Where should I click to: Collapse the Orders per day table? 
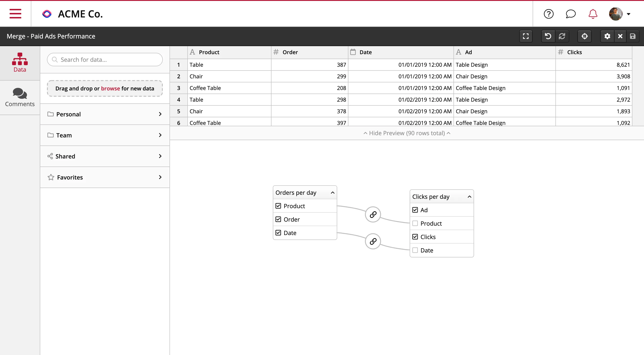coord(333,193)
